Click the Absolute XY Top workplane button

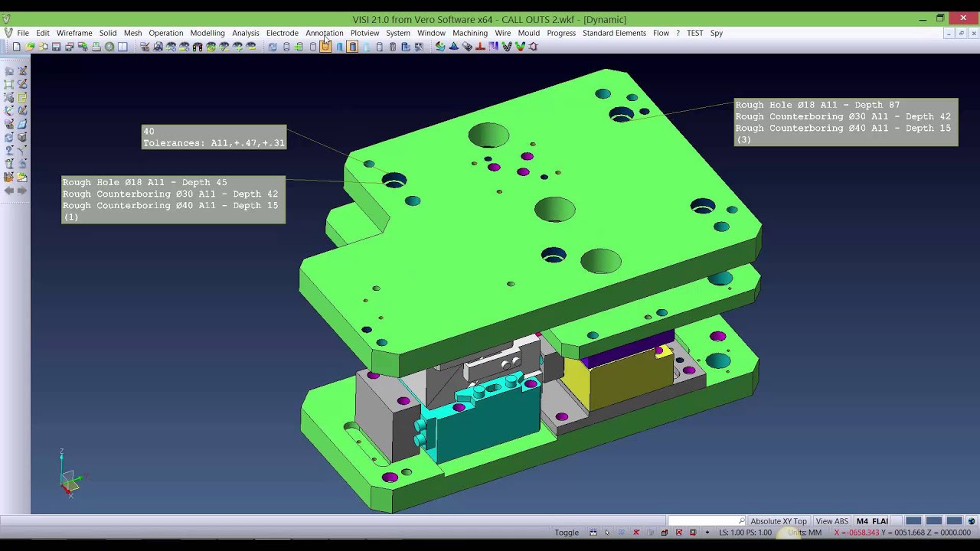coord(778,521)
